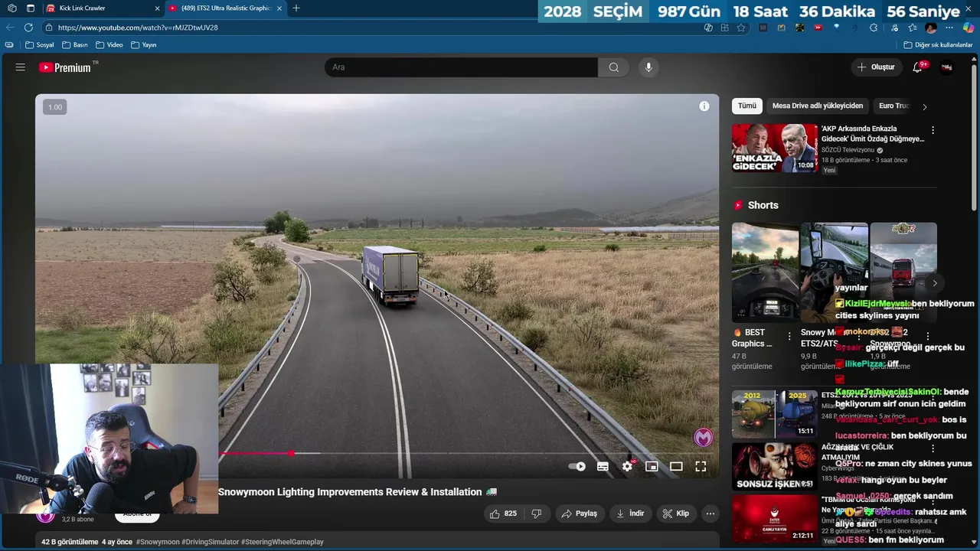980x551 pixels.
Task: Enter fullscreen video mode
Action: (x=701, y=466)
